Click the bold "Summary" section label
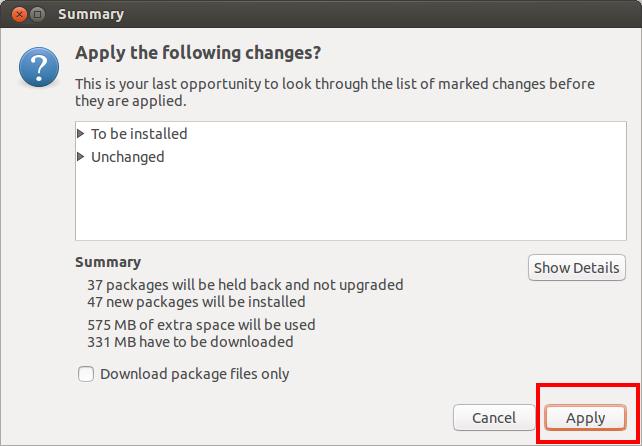 coord(108,262)
